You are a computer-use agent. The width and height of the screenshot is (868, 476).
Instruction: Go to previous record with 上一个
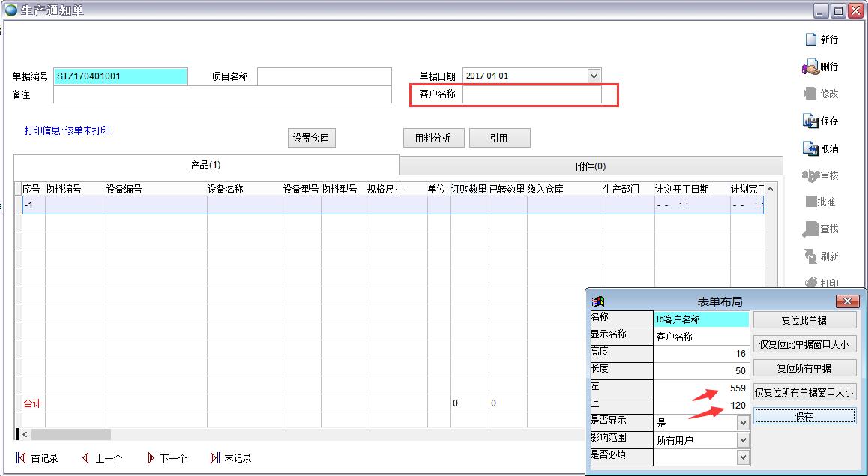point(86,458)
